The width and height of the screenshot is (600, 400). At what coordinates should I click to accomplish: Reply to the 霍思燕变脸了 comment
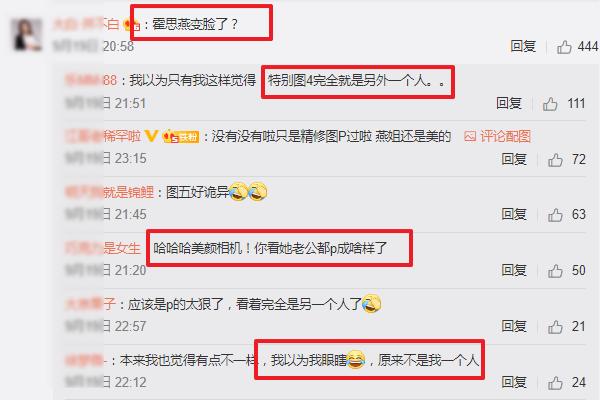click(x=523, y=46)
